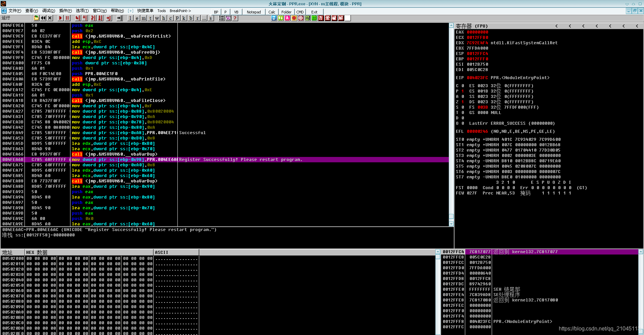Image resolution: width=644 pixels, height=335 pixels.
Task: Click the Go to Address arrow icon
Action: coord(119,18)
